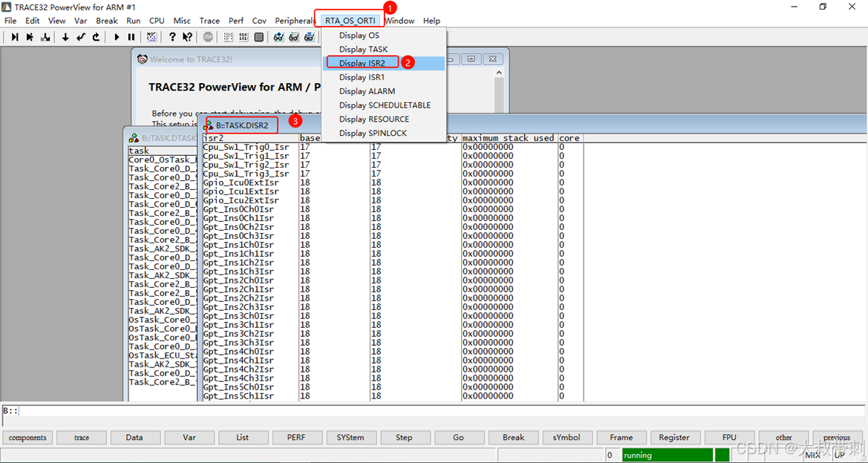Open the CPU menu
Viewport: 868px width, 463px height.
[x=157, y=21]
